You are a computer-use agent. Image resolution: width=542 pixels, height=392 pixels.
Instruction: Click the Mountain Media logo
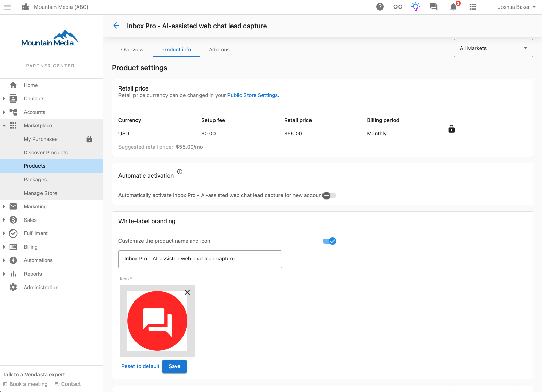[50, 38]
